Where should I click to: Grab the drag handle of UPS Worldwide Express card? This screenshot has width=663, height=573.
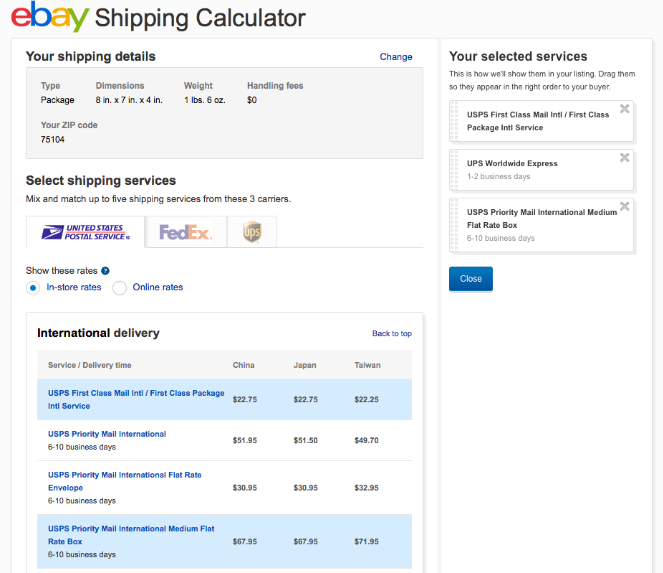coord(454,170)
